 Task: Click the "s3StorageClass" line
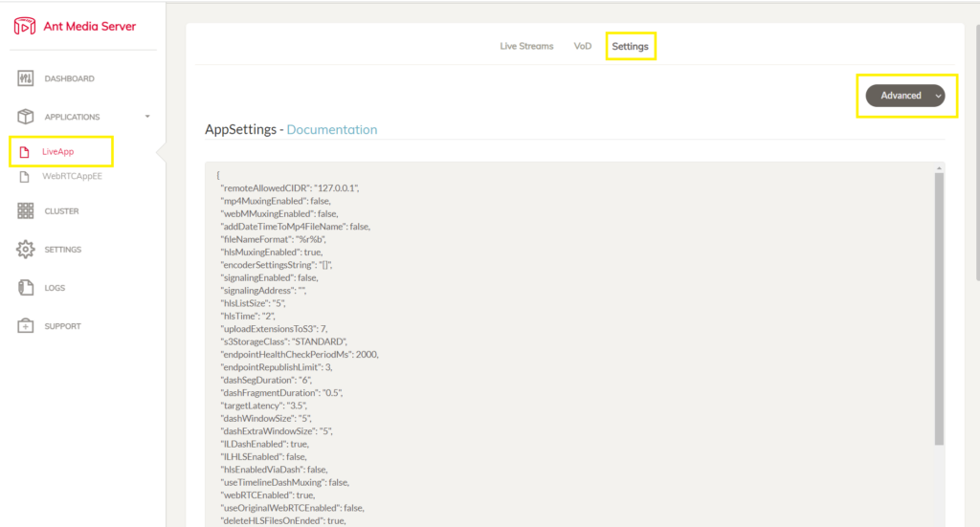(283, 341)
